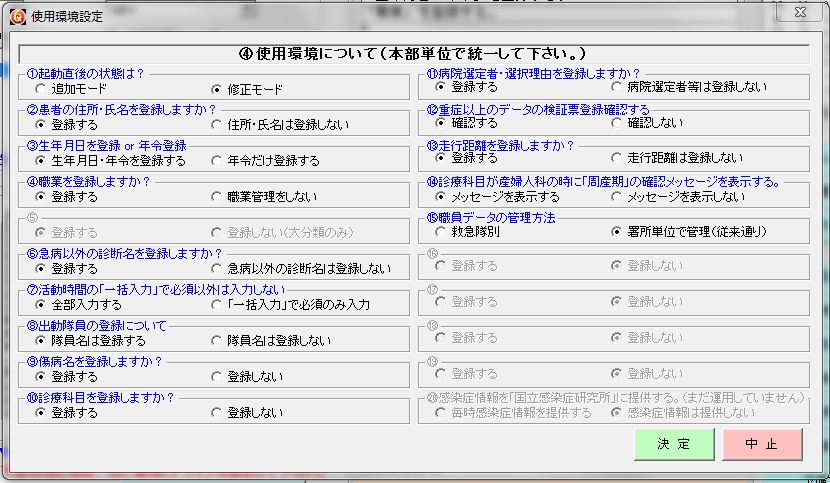The height and width of the screenshot is (483, 830).
Task: Choose 「一括入力」で必須のみ入力 option
Action: (x=216, y=304)
